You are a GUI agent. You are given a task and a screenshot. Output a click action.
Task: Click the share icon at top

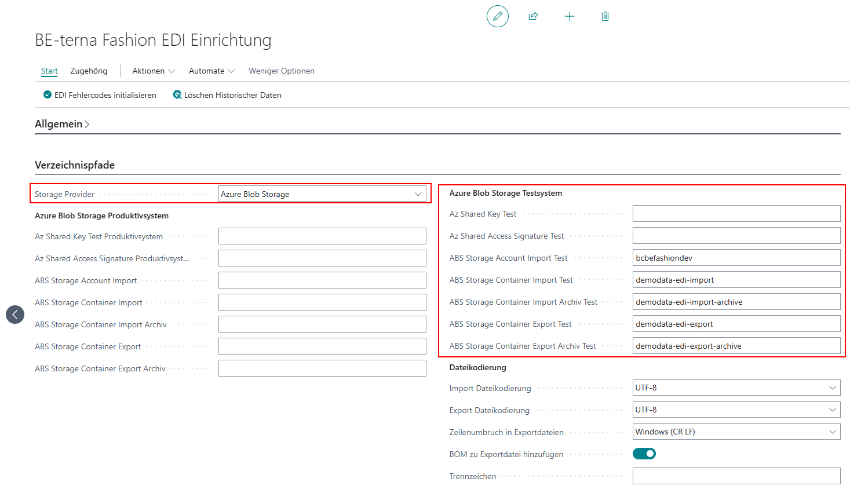pos(533,16)
